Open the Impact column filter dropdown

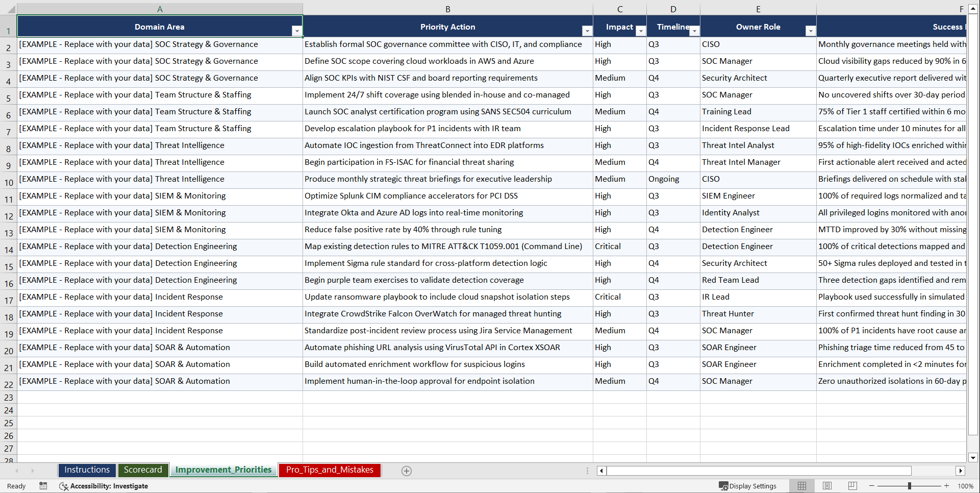tap(641, 31)
